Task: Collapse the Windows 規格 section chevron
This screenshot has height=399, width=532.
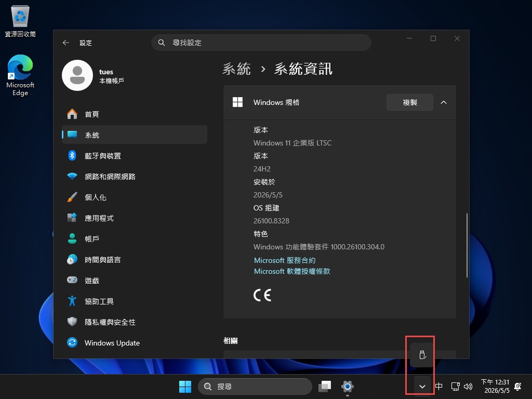Action: (x=444, y=102)
